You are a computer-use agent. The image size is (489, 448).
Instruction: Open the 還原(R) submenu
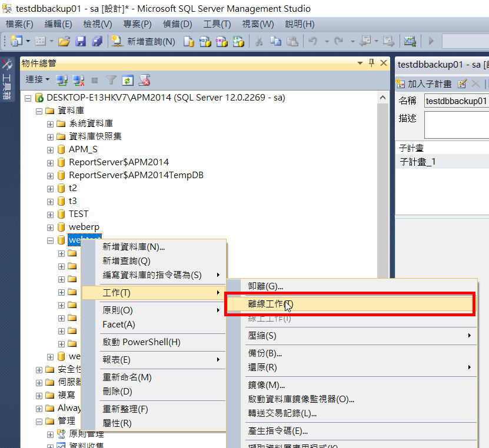(352, 367)
